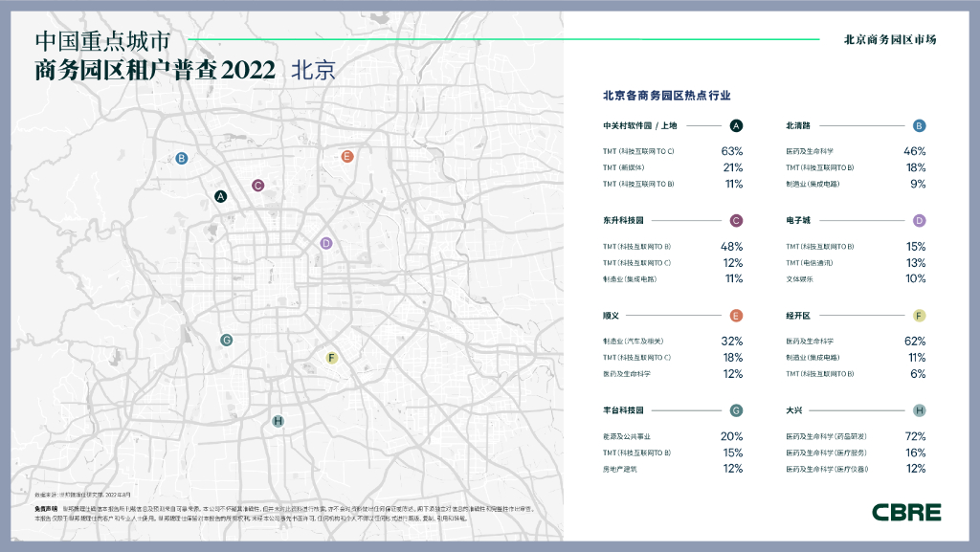
Task: Select the orange E marker on the map
Action: click(x=347, y=156)
